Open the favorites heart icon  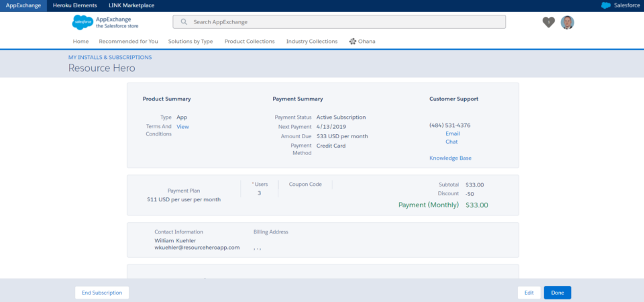coord(548,22)
